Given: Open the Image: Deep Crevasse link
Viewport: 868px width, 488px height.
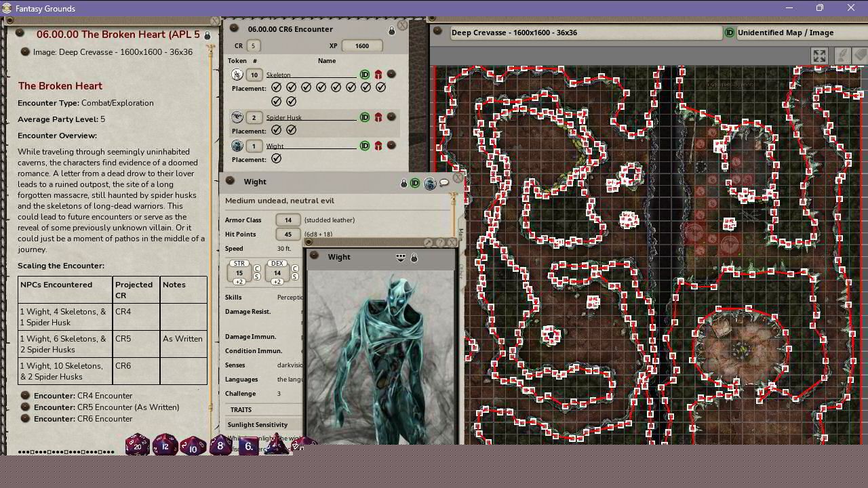Looking at the screenshot, I should 113,52.
